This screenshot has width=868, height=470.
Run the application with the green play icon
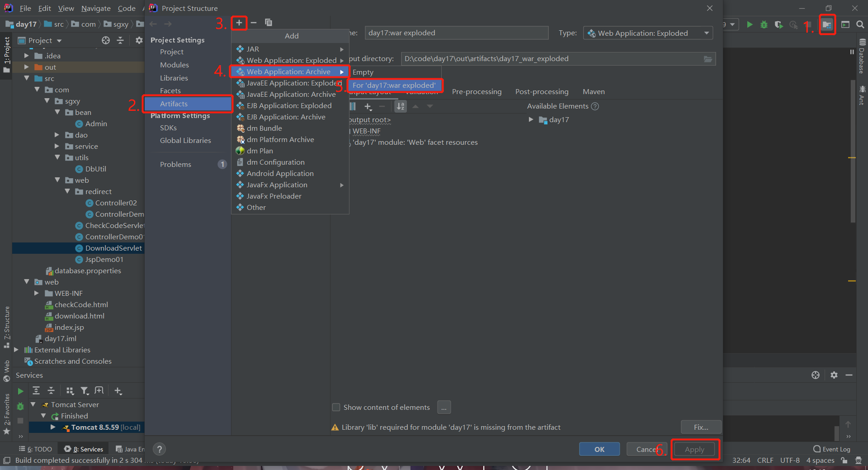coord(750,25)
